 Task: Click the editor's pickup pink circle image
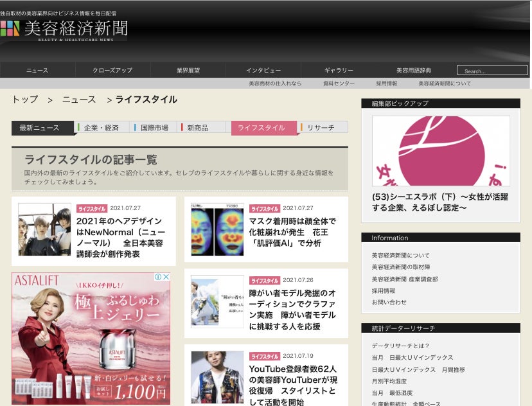[x=441, y=151]
